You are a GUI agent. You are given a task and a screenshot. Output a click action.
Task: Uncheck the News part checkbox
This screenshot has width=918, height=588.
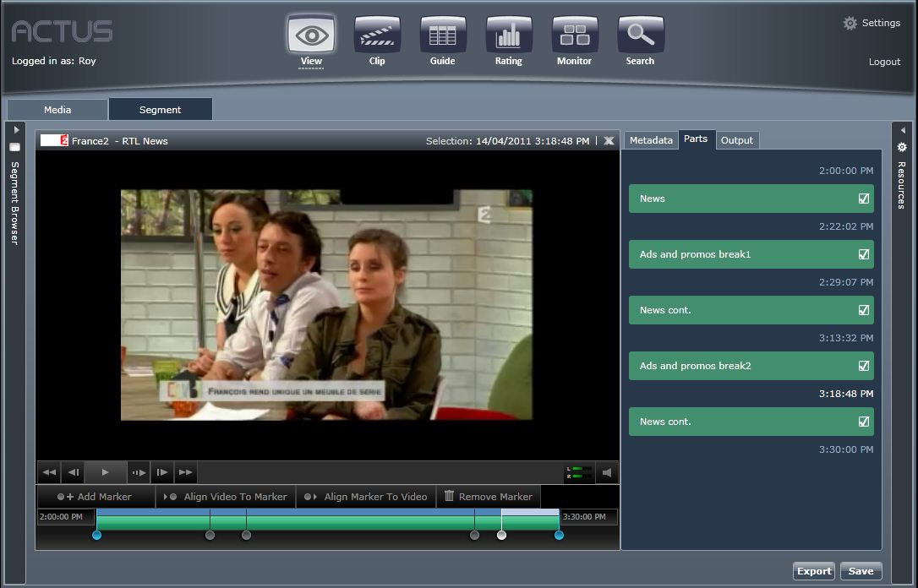point(864,199)
